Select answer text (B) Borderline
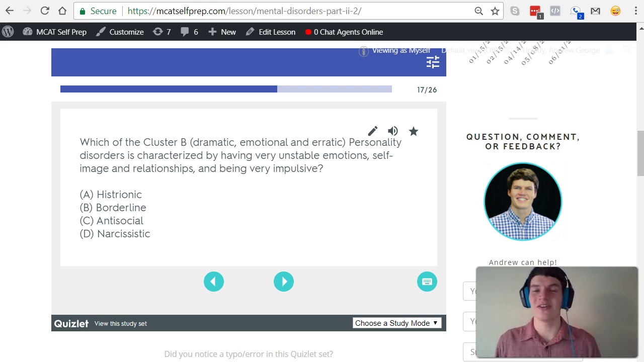The height and width of the screenshot is (362, 644). [113, 208]
